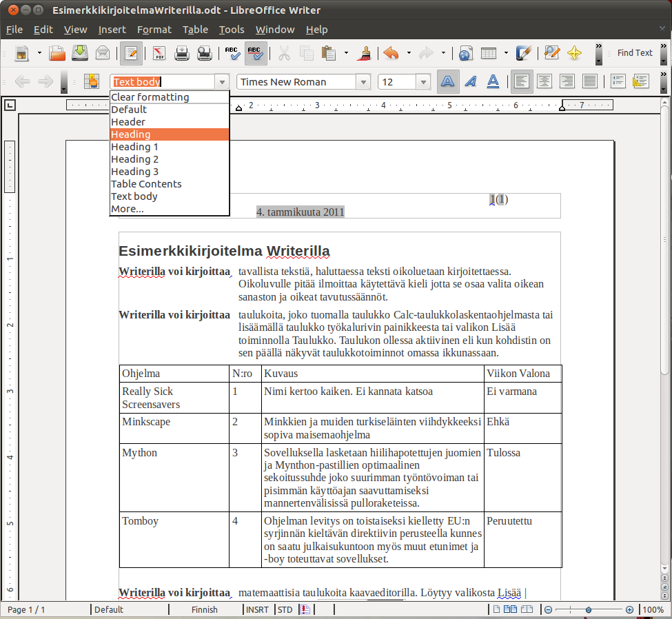Open the Format menu
This screenshot has width=672, height=619.
pos(154,30)
